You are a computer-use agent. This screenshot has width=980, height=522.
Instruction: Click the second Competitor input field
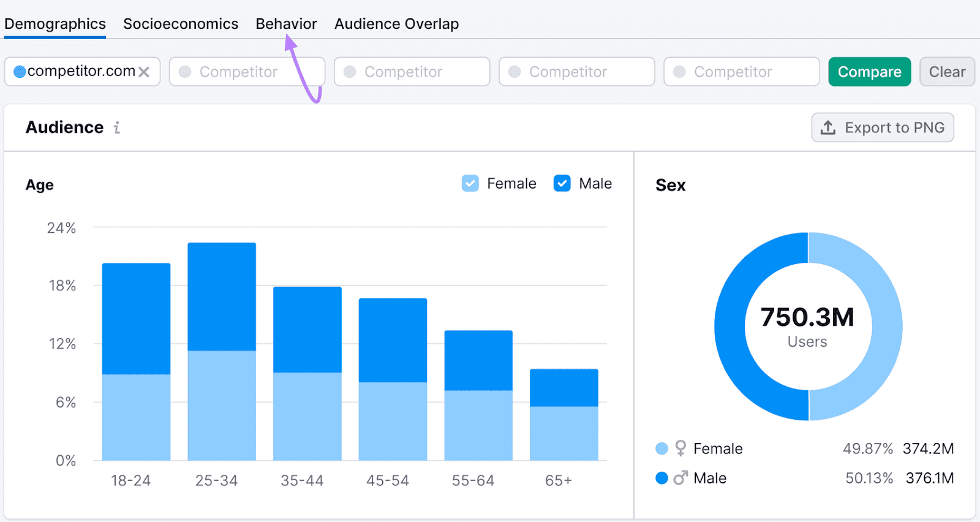coord(412,72)
